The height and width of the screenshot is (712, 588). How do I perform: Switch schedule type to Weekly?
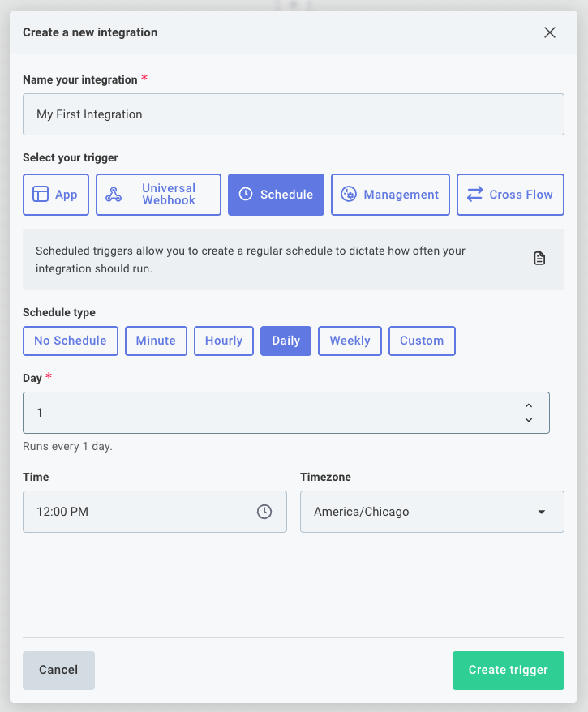click(x=350, y=341)
